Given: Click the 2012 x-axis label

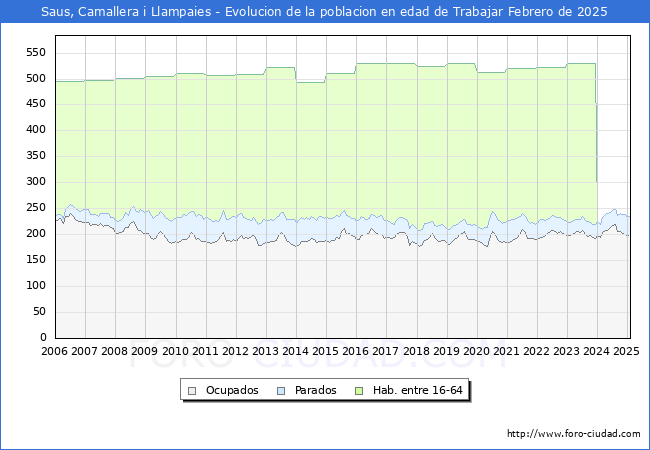Looking at the screenshot, I should coord(235,351).
